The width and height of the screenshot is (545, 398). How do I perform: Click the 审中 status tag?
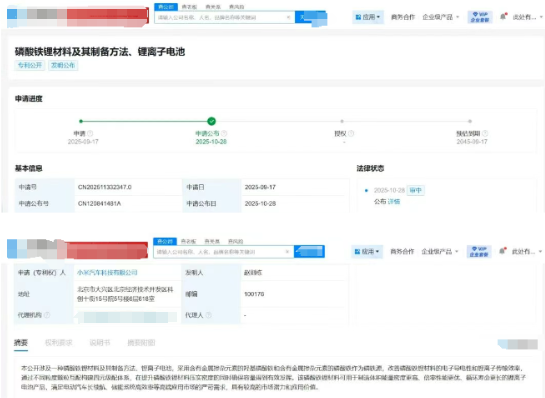tap(415, 190)
